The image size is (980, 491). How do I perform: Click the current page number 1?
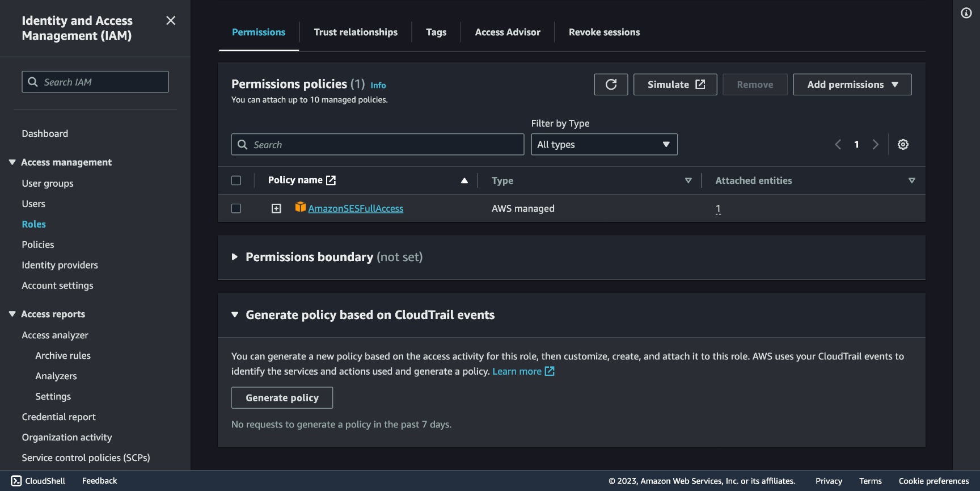point(856,144)
